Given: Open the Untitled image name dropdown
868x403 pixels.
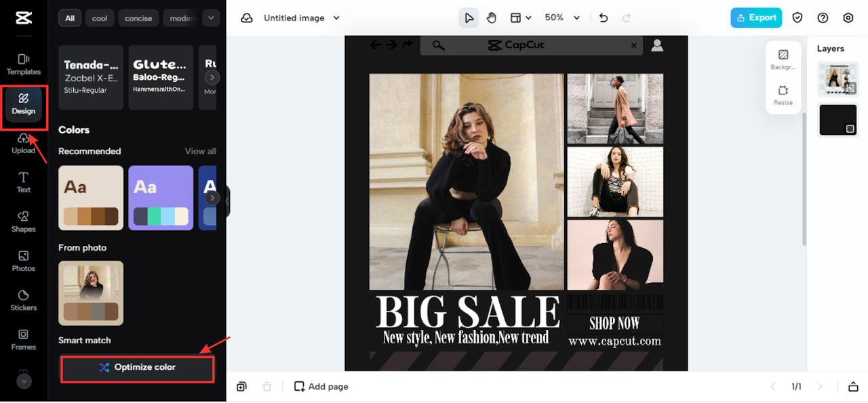Looking at the screenshot, I should click(302, 18).
